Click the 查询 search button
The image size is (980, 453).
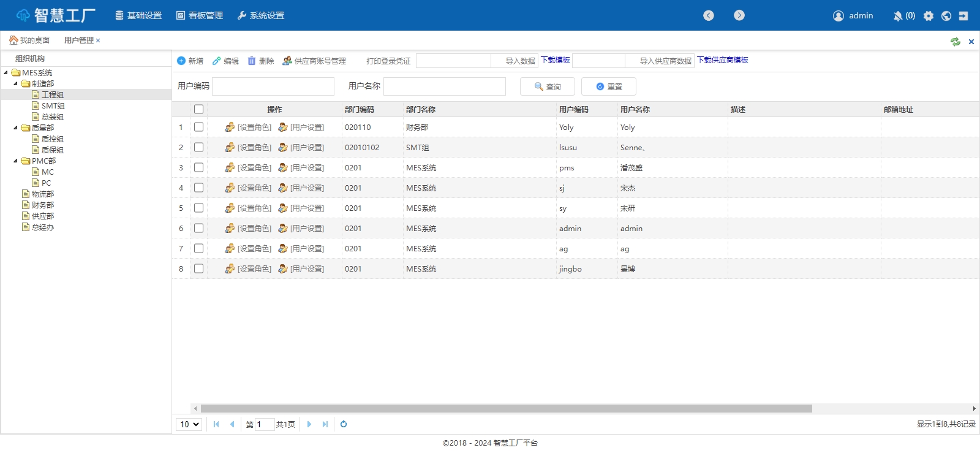pyautogui.click(x=548, y=86)
